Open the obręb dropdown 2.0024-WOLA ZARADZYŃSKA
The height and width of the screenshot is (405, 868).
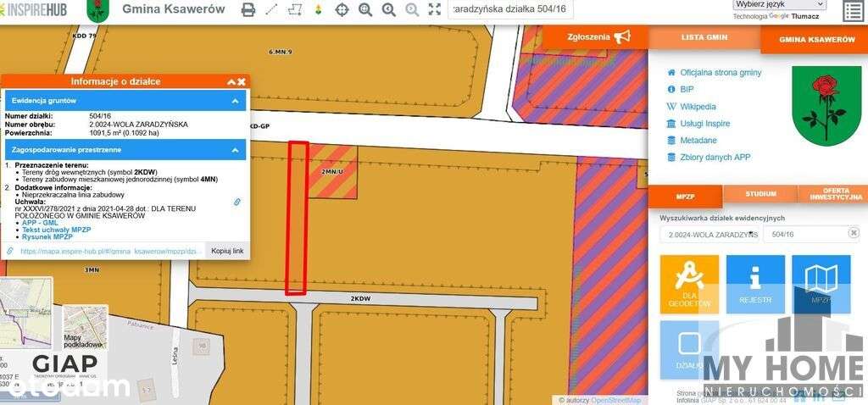pyautogui.click(x=709, y=235)
